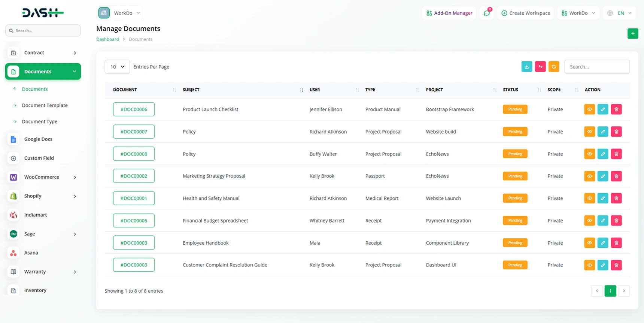The height and width of the screenshot is (323, 644).
Task: Expand the WooCommerce sidebar menu
Action: [43, 177]
